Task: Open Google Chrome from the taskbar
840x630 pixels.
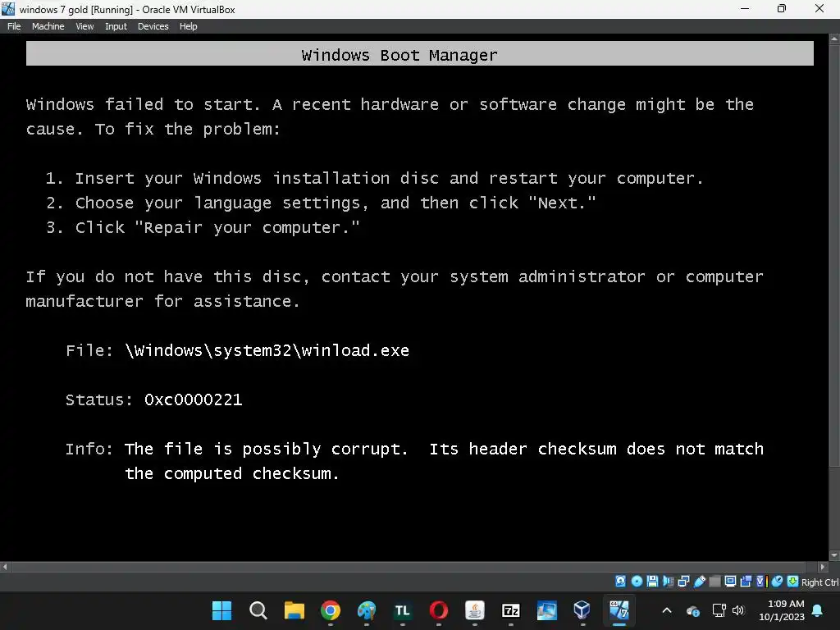Action: [330, 609]
